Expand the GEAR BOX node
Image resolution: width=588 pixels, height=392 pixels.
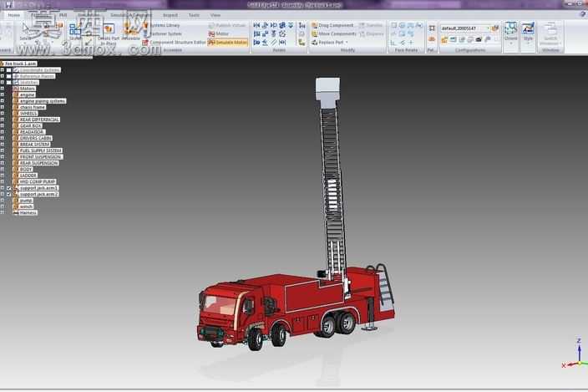3,125
